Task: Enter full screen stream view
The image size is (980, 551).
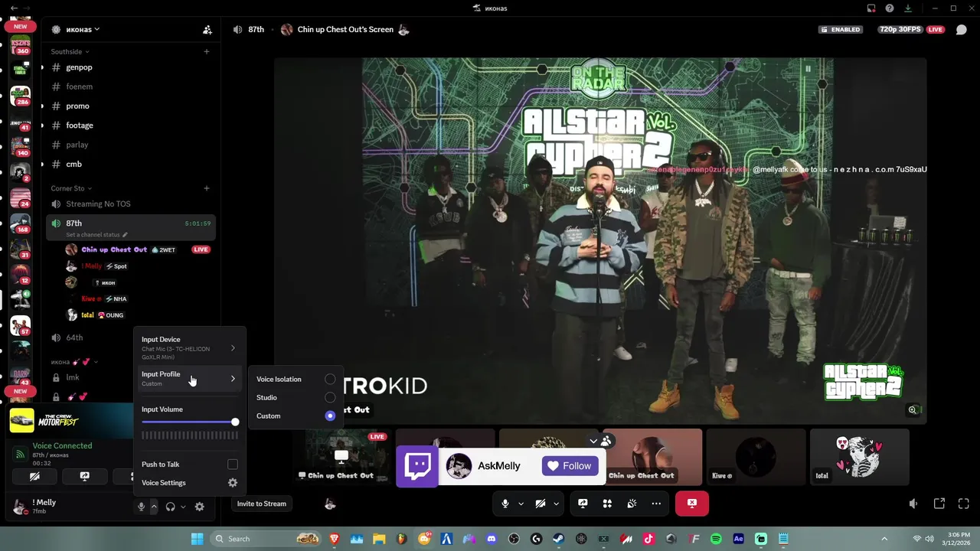Action: pos(964,504)
